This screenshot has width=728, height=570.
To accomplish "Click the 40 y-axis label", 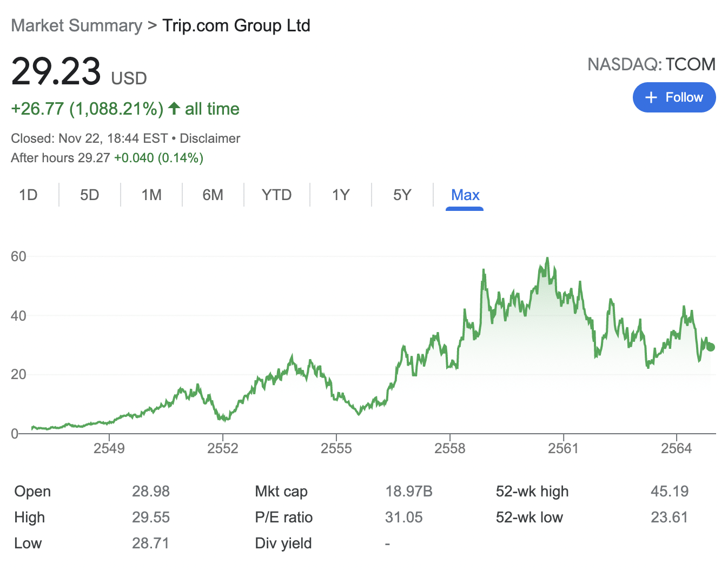I will pyautogui.click(x=18, y=316).
